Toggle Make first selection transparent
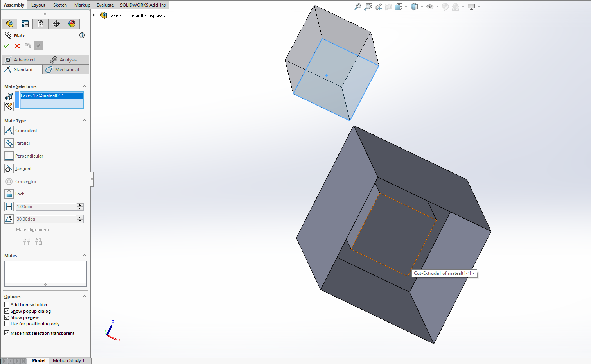Image resolution: width=591 pixels, height=364 pixels. (x=7, y=333)
